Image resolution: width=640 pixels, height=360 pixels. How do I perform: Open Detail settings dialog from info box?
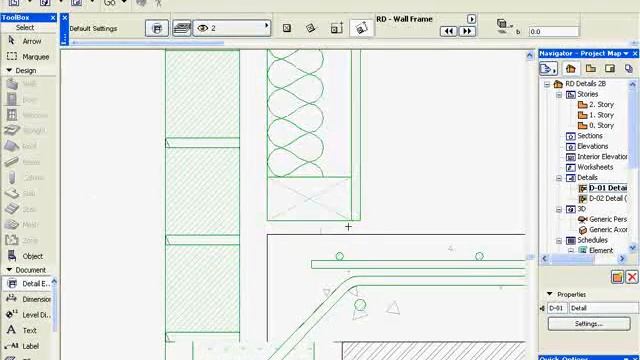(x=157, y=28)
